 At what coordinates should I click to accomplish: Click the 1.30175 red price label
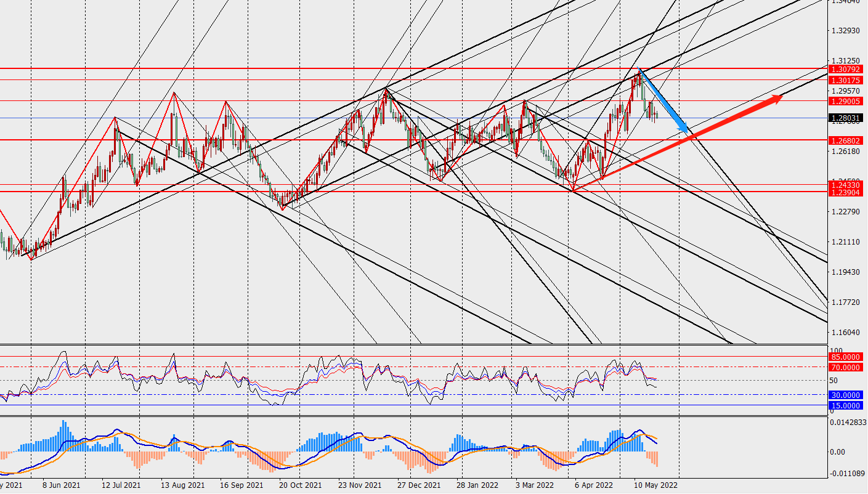[x=846, y=80]
